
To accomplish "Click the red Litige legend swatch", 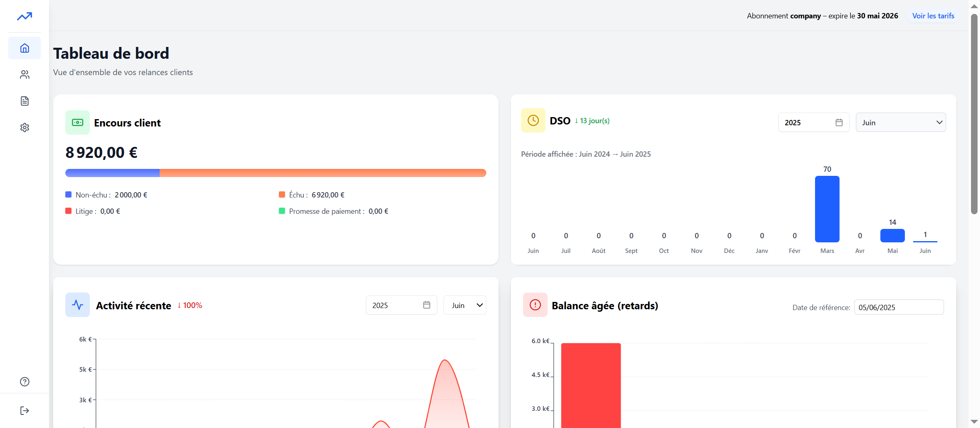I will coord(69,211).
